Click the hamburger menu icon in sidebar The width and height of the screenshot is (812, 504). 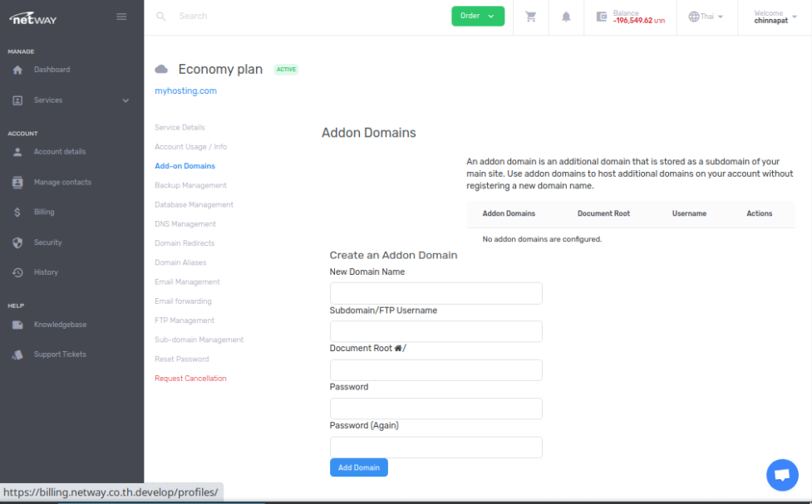click(121, 17)
